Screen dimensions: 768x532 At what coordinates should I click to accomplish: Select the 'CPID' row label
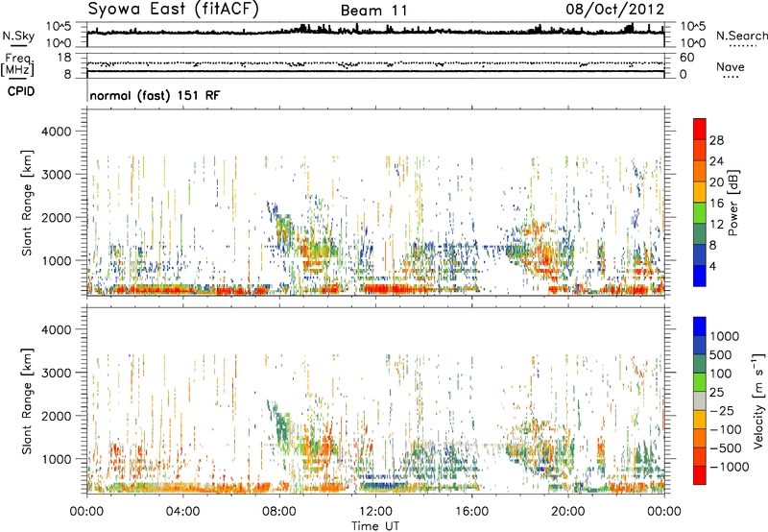click(x=21, y=91)
